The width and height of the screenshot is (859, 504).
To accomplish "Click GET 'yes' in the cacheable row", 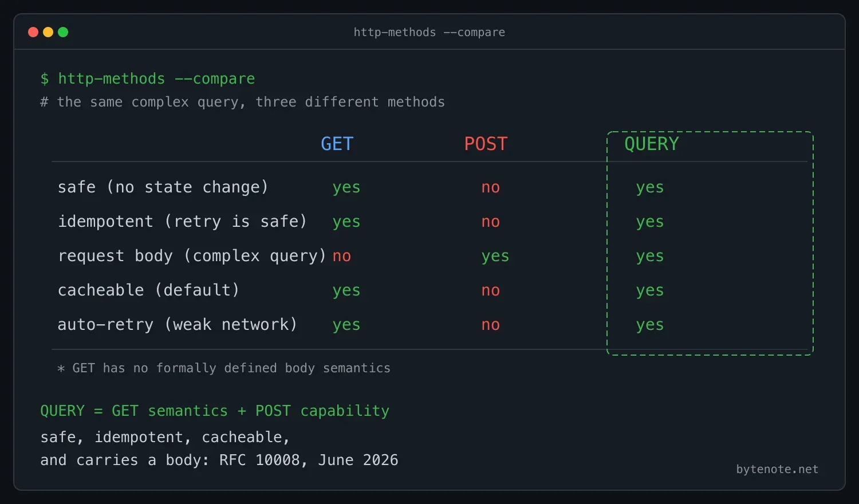I will tap(346, 291).
